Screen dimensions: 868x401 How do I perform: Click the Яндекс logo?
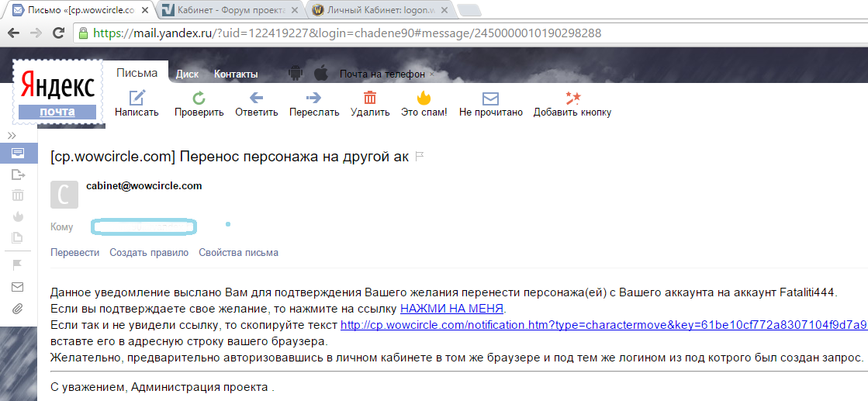(x=57, y=86)
